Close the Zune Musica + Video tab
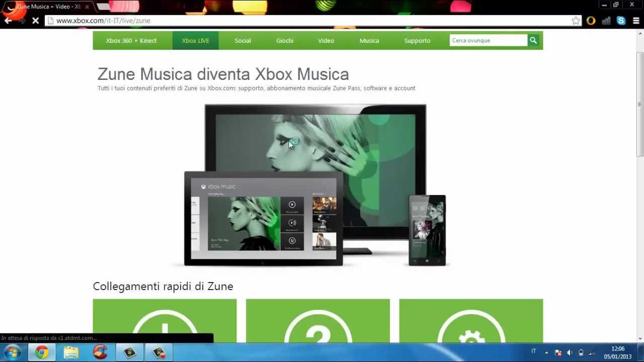644x362 pixels. point(87,7)
